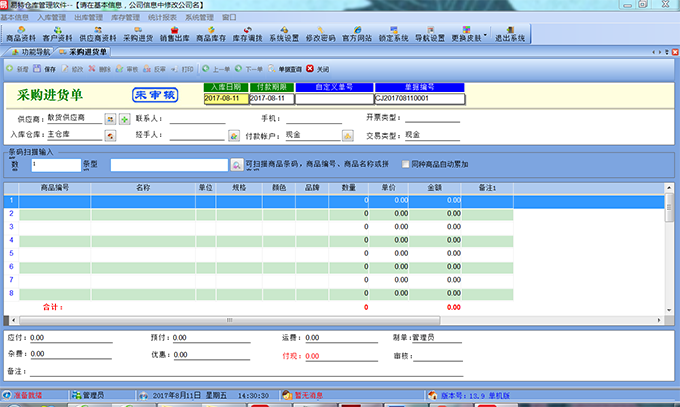Open 供应商资料 toolbar icon
This screenshot has width=680, height=407.
click(98, 34)
